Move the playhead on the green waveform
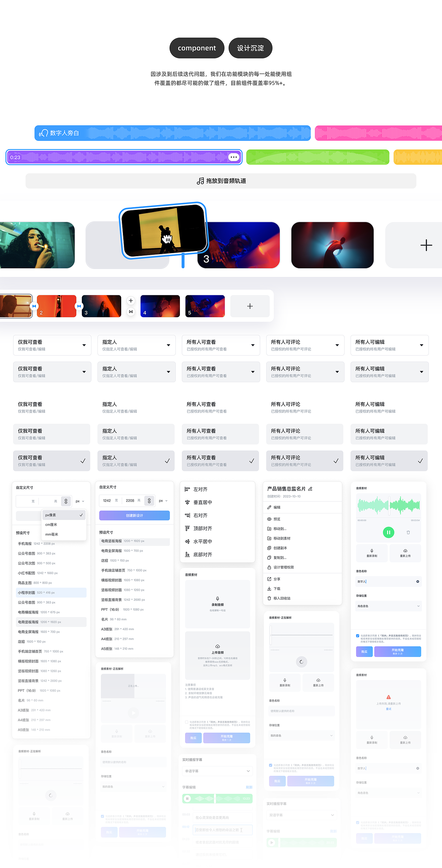This screenshot has height=868, width=442. (x=389, y=505)
